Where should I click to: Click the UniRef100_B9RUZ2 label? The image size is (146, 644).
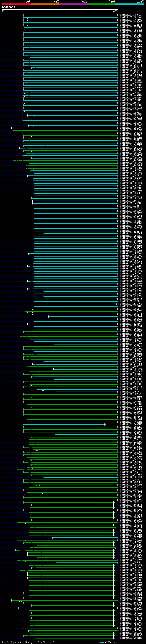pos(131,32)
